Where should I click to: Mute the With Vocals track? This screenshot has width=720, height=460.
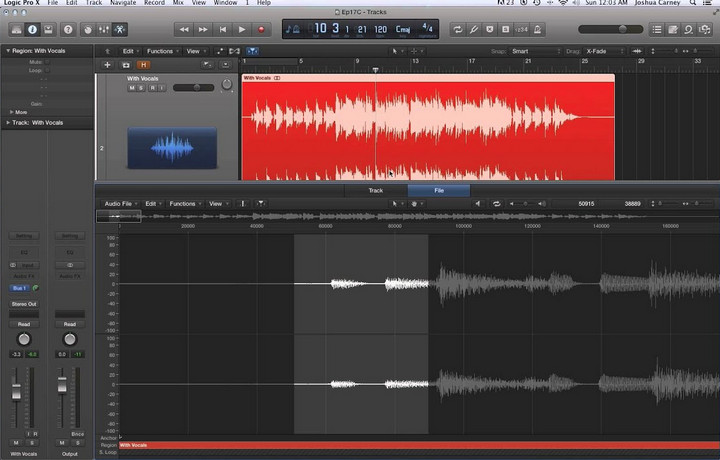point(132,88)
